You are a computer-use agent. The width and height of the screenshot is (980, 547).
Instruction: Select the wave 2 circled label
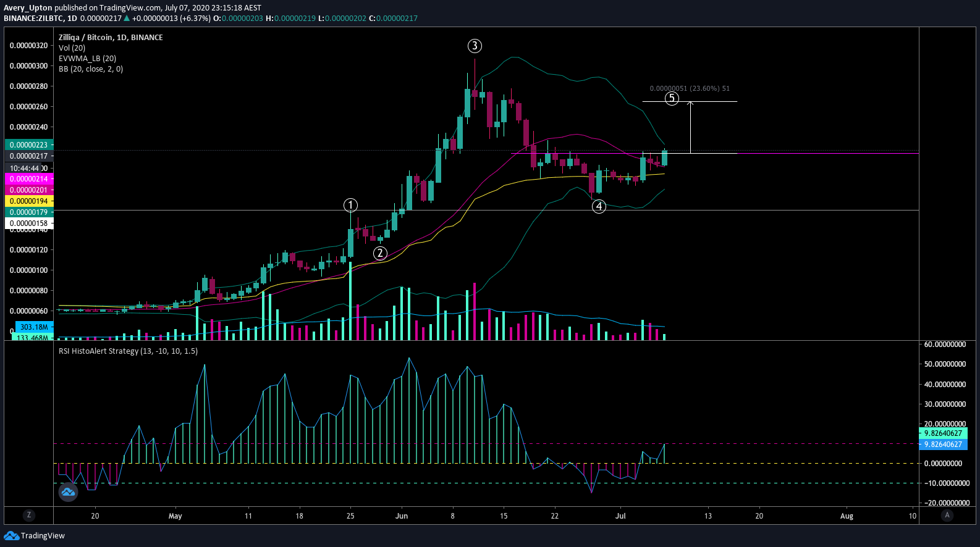click(380, 253)
